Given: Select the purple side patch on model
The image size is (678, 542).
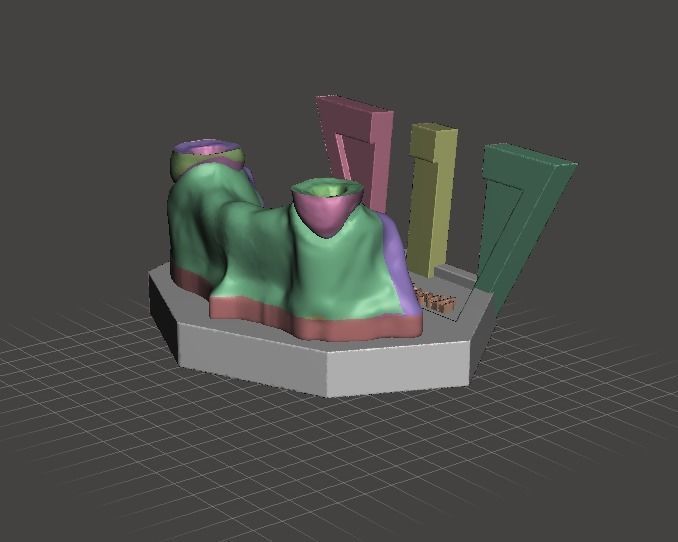Looking at the screenshot, I should tap(398, 264).
